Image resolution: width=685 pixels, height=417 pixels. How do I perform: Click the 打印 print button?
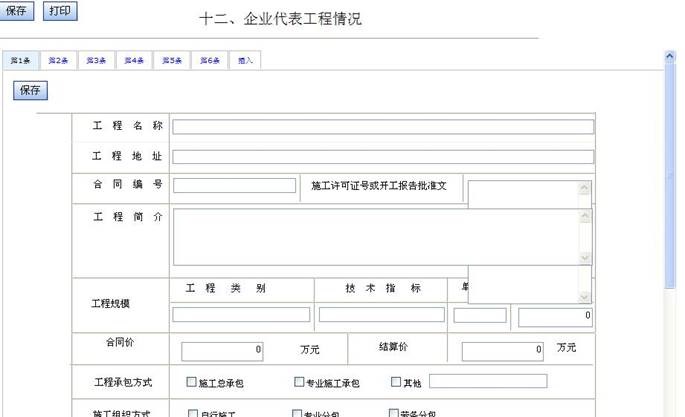[60, 11]
